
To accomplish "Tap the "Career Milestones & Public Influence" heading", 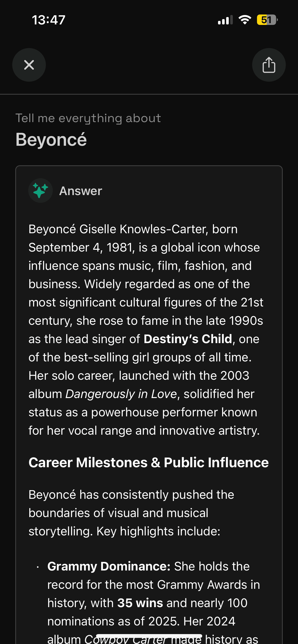I will 148,462.
